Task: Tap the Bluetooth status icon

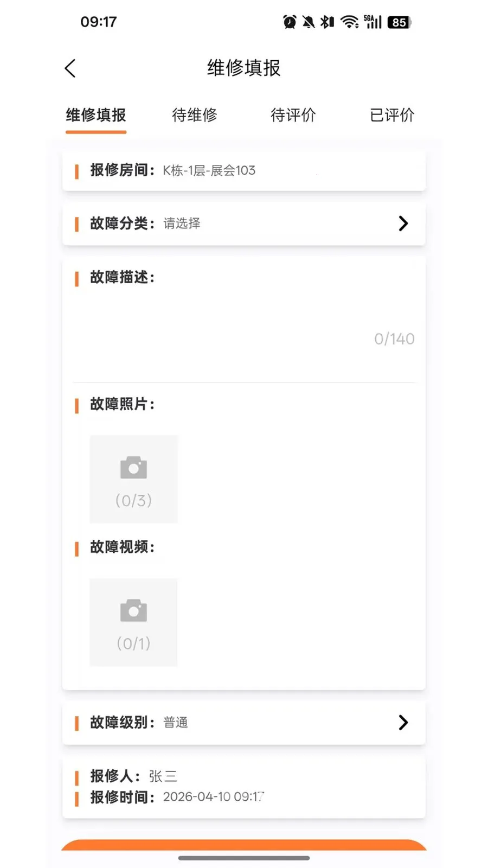Action: click(x=327, y=22)
